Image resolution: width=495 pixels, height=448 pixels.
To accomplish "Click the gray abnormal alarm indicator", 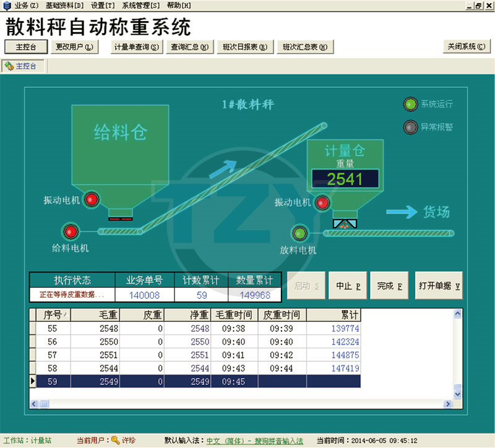I will click(x=410, y=127).
